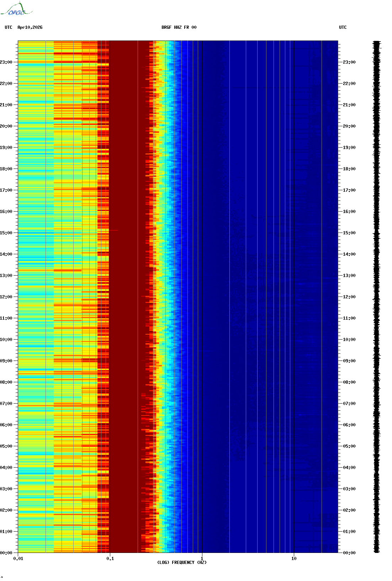Pick 08:00 on the right time axis
Screen dimensions: 392x581
(x=349, y=382)
